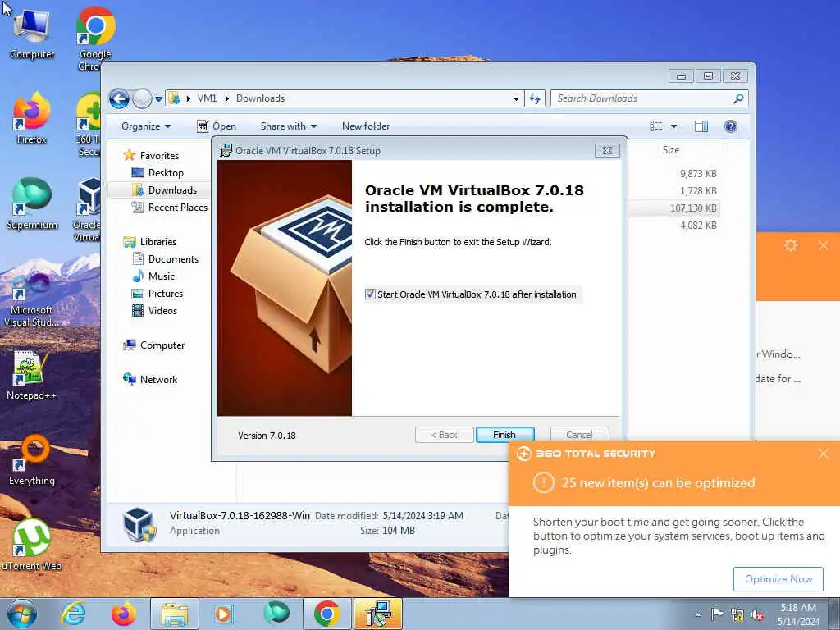Open the Windows Start menu
Viewport: 840px width, 630px height.
(22, 614)
